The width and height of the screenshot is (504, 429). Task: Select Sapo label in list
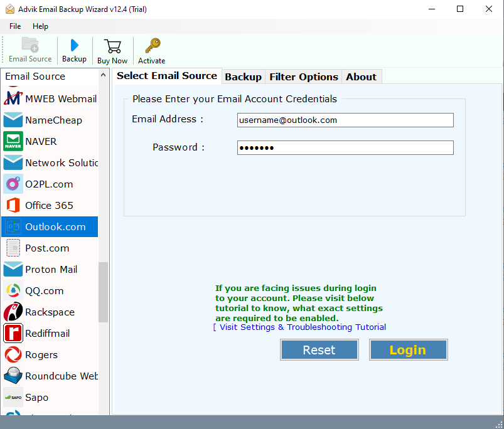(x=36, y=398)
